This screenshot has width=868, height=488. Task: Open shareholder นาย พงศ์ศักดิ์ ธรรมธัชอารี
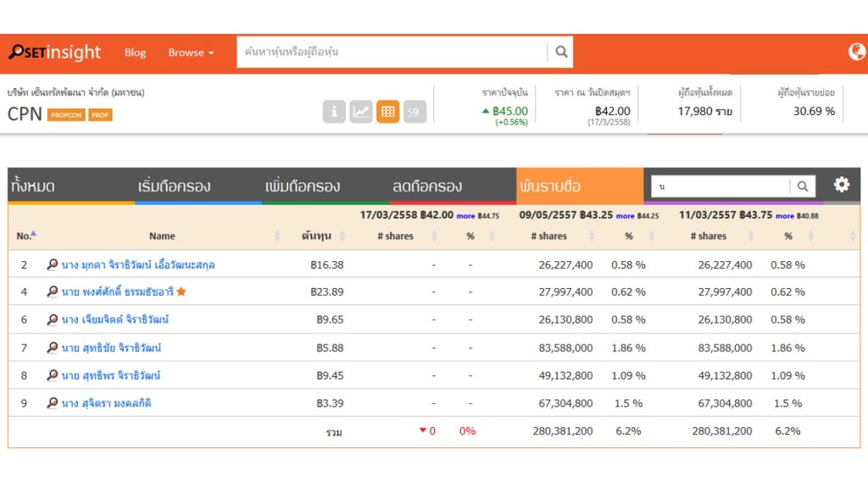[x=117, y=291]
